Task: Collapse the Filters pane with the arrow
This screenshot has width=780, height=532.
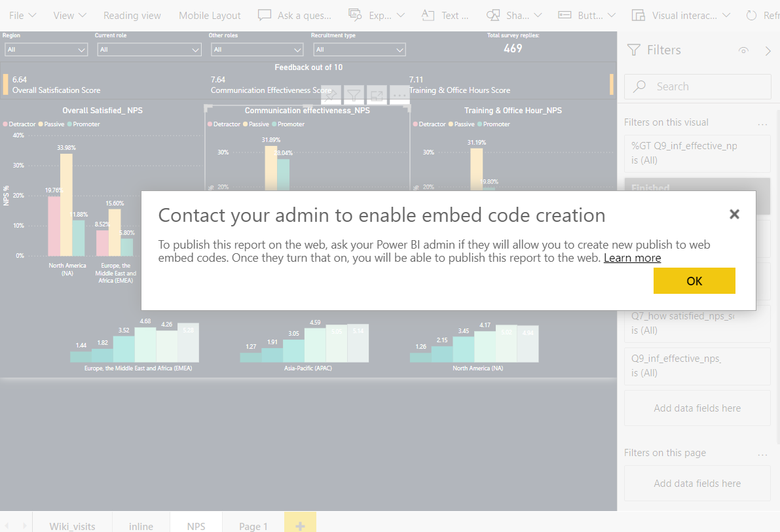Action: click(768, 51)
